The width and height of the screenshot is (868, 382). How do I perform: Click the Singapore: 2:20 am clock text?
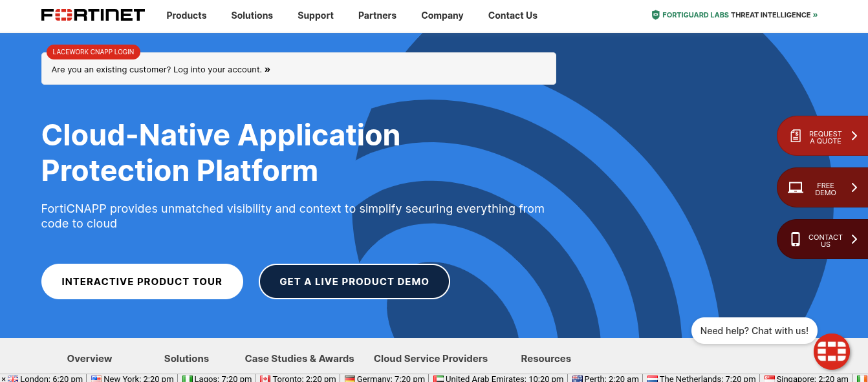click(812, 379)
